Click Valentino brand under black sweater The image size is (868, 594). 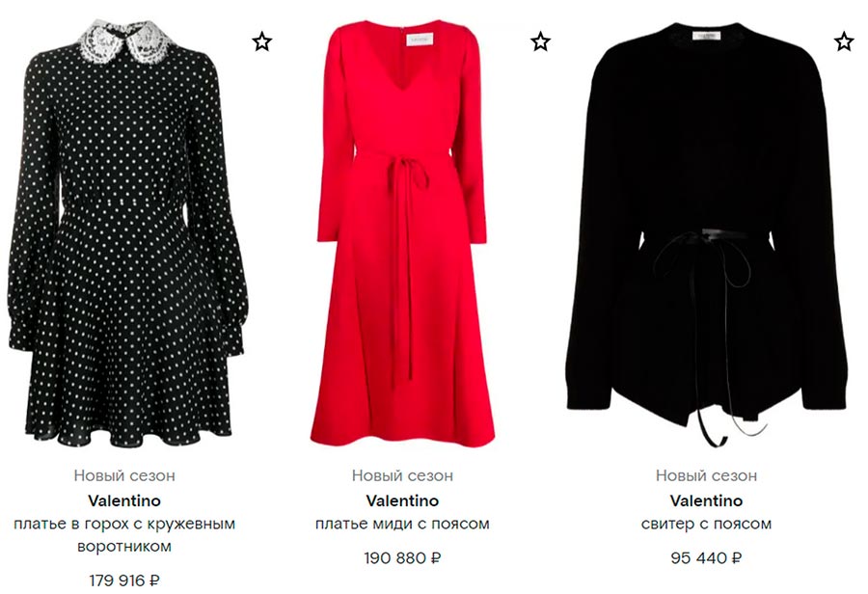pos(706,501)
